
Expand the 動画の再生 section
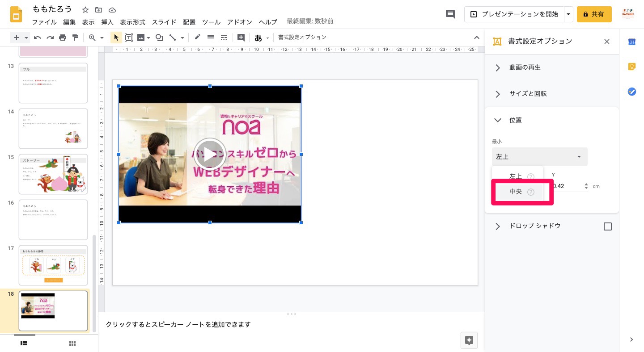(x=552, y=67)
